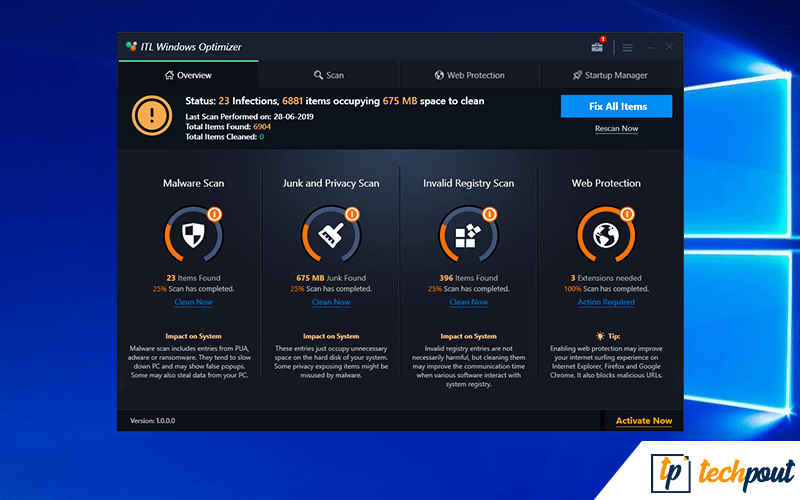800x500 pixels.
Task: Switch to the Scan tab
Action: pos(329,75)
